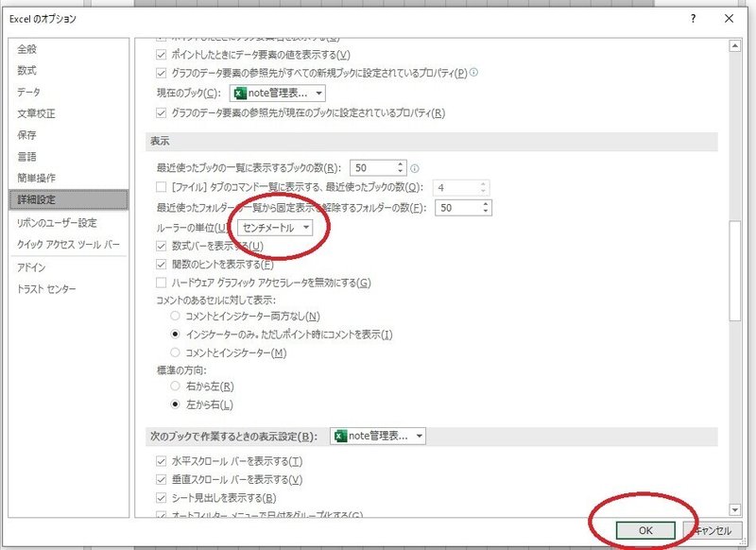756x550 pixels.
Task: Choose 左から右 direction
Action: 175,404
